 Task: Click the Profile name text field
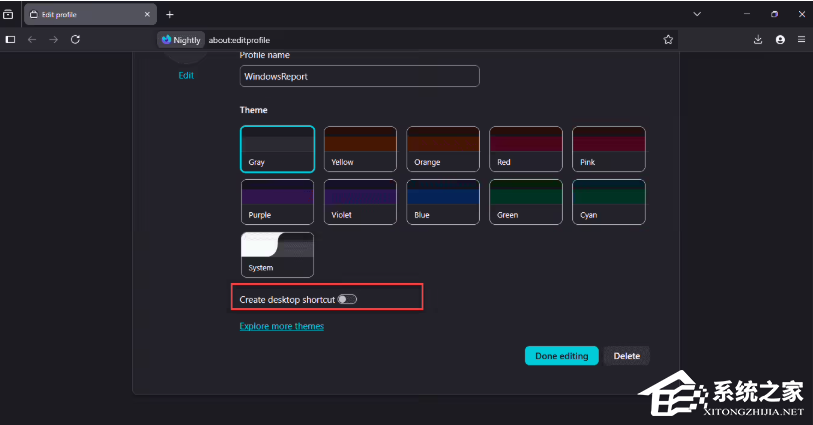click(x=359, y=77)
